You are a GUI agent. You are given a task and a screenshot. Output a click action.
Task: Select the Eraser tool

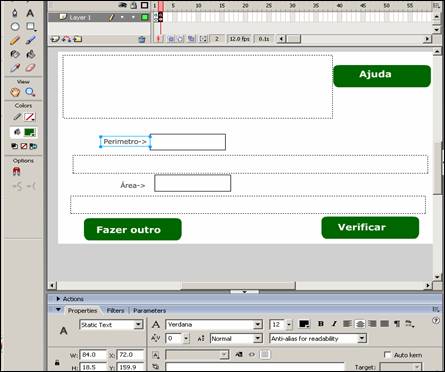(x=30, y=68)
